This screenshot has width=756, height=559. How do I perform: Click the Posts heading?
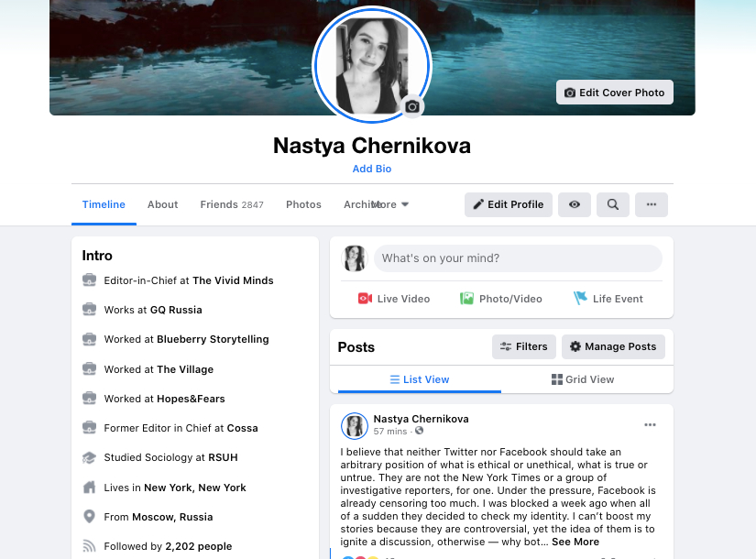(x=356, y=347)
